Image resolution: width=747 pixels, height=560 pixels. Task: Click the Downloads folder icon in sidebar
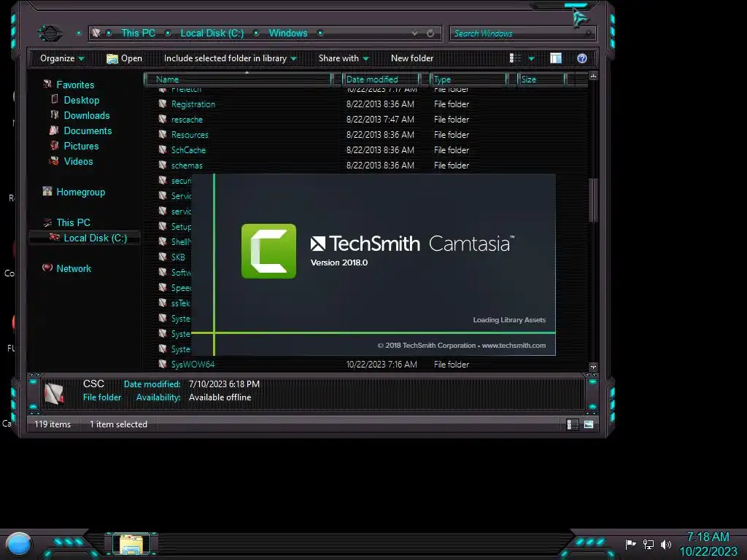pyautogui.click(x=54, y=114)
